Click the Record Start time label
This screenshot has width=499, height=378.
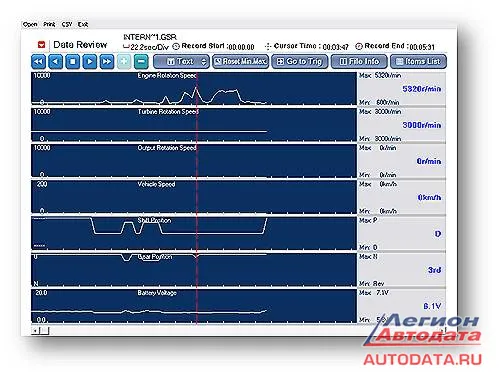(x=214, y=47)
